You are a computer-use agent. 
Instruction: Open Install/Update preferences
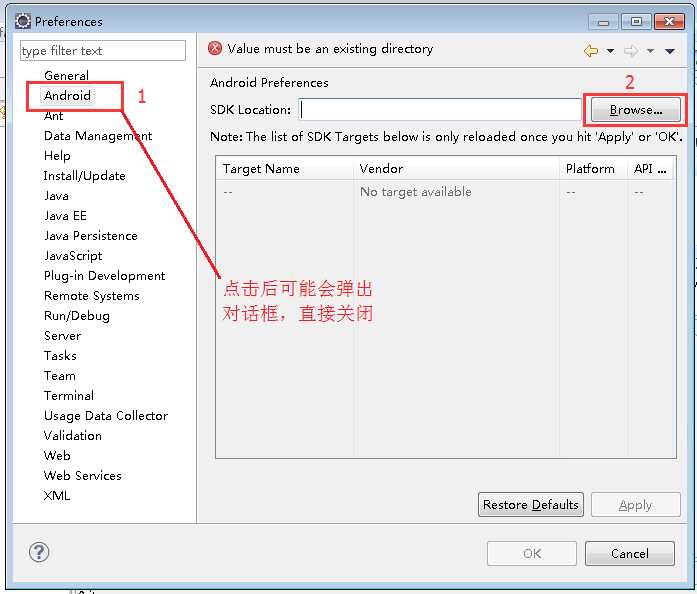coord(84,176)
